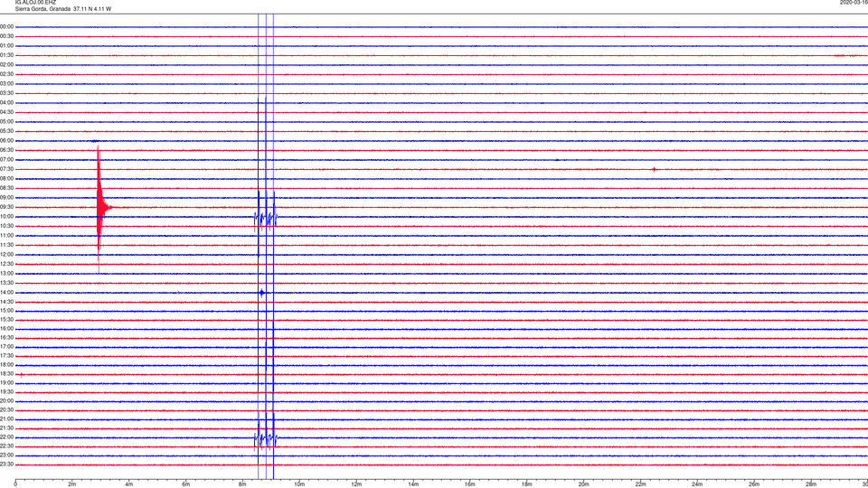The height and width of the screenshot is (488, 868).
Task: Select the 08:00 time label
Action: [6, 179]
